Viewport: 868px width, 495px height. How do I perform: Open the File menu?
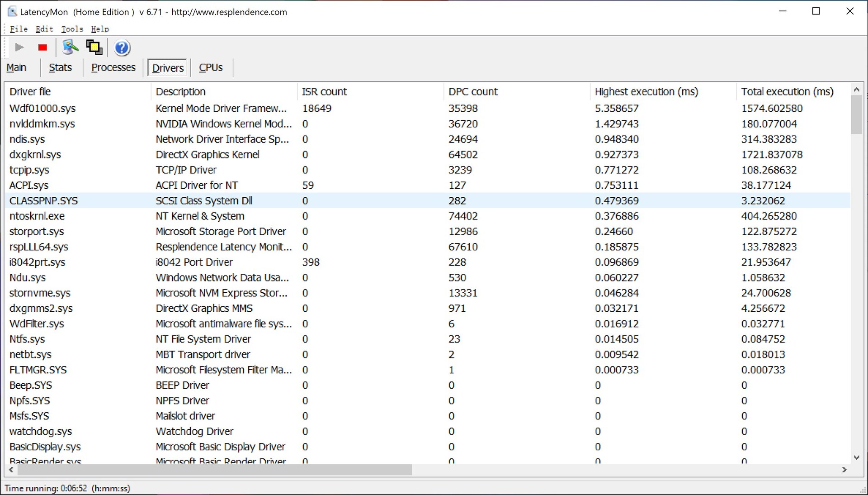(x=19, y=29)
